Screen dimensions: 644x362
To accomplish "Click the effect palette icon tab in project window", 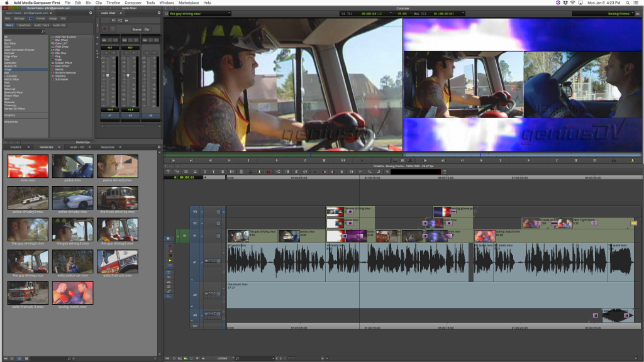I will click(x=30, y=18).
